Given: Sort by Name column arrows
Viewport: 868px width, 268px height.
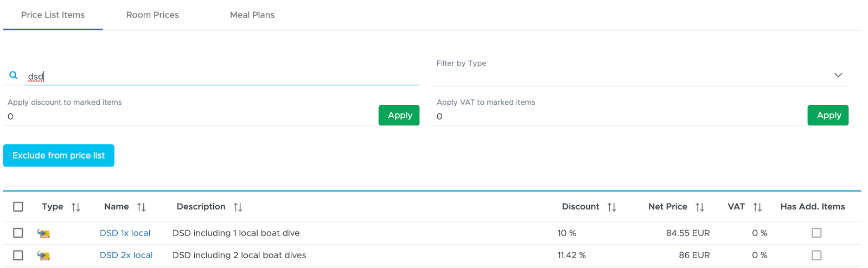Looking at the screenshot, I should (x=142, y=207).
